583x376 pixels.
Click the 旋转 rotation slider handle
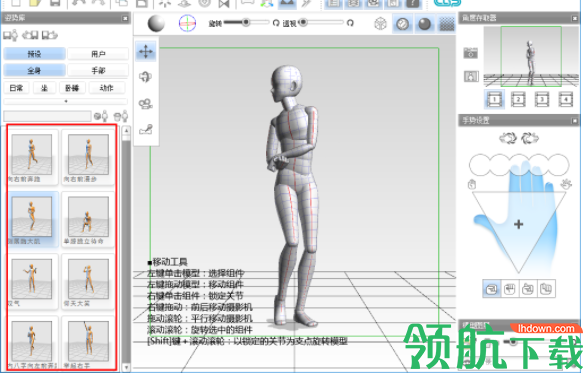pos(246,22)
